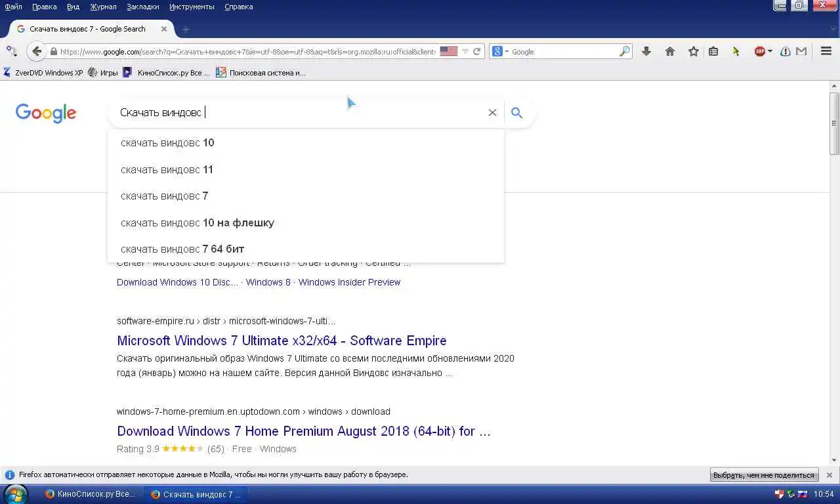Click the language flag in system tray

802,494
